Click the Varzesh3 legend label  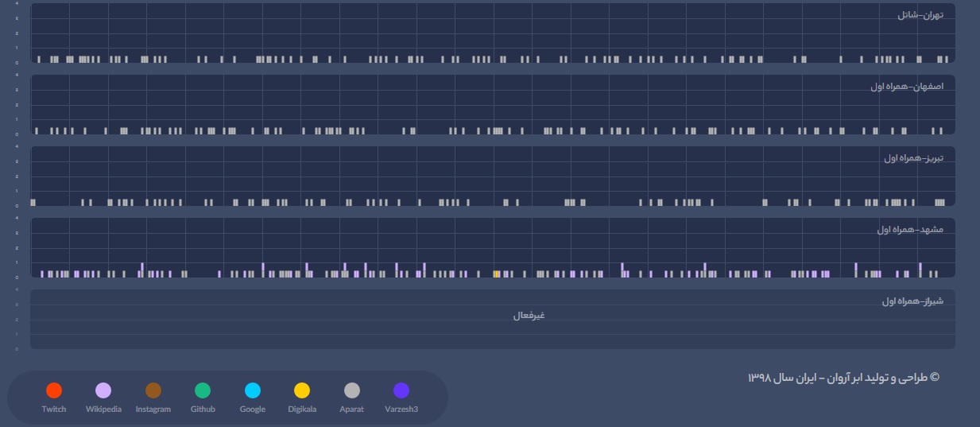point(401,410)
